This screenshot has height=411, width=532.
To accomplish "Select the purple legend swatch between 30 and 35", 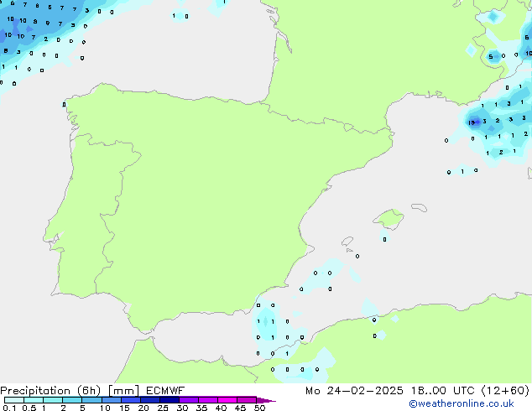I will (189, 400).
